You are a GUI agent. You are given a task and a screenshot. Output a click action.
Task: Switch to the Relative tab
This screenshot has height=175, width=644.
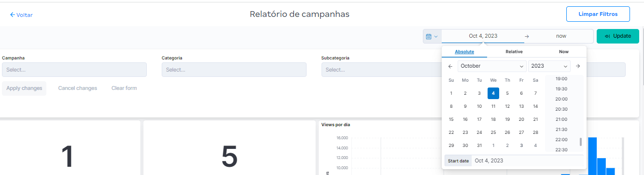pyautogui.click(x=514, y=52)
